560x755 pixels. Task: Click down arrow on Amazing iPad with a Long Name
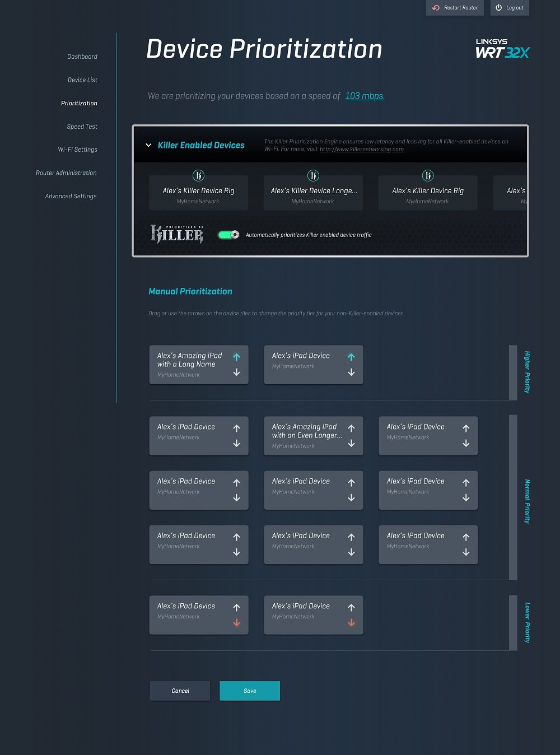click(236, 372)
